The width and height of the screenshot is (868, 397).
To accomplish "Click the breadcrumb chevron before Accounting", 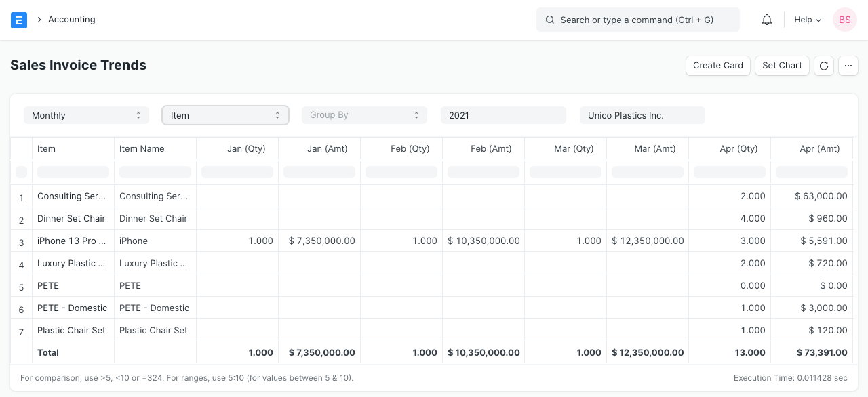I will [39, 20].
